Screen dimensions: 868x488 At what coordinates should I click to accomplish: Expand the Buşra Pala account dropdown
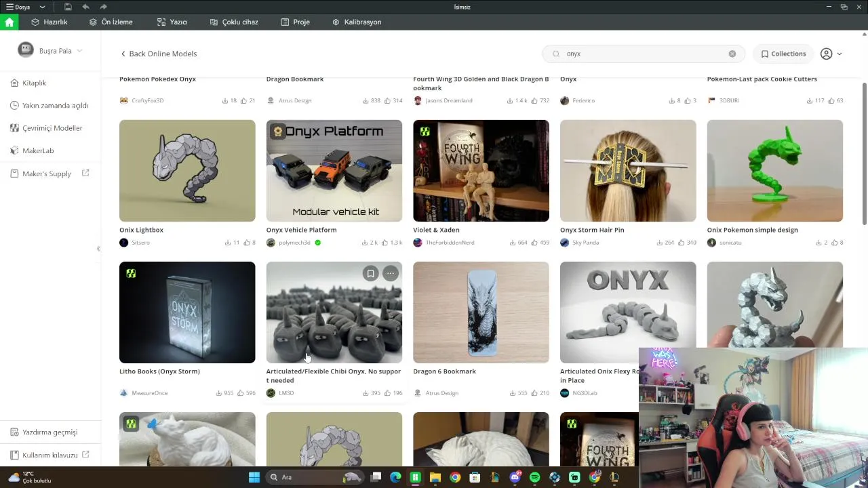pos(79,51)
